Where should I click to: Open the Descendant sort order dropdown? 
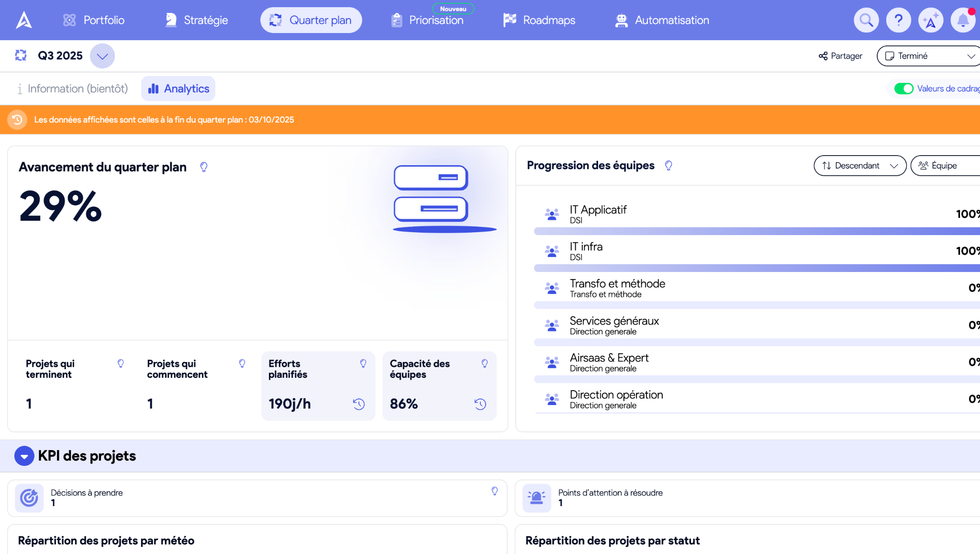click(859, 166)
